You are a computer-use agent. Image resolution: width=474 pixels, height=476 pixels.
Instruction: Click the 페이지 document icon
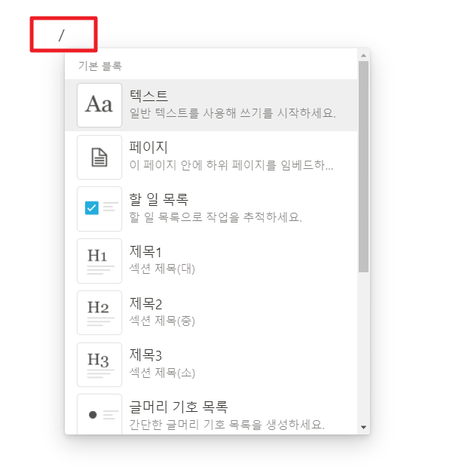coord(99,157)
